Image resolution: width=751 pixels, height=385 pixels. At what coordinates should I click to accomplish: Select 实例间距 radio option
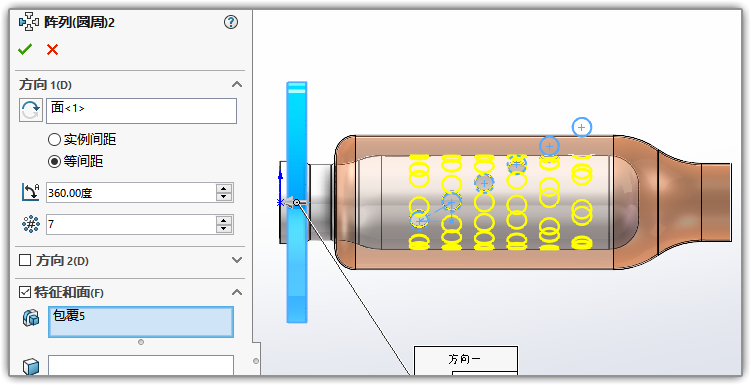(x=54, y=140)
